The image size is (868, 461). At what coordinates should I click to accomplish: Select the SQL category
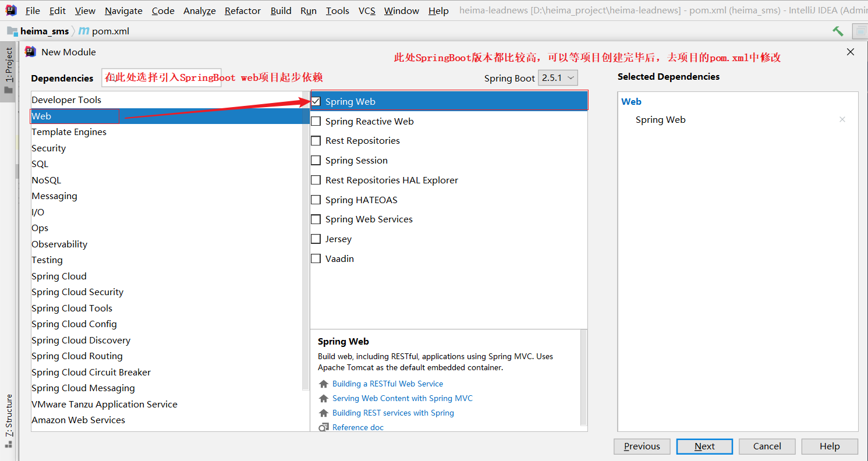point(166,164)
